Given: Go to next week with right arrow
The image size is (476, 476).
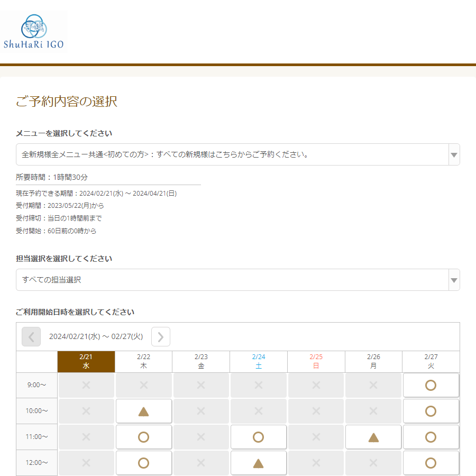Looking at the screenshot, I should point(161,336).
